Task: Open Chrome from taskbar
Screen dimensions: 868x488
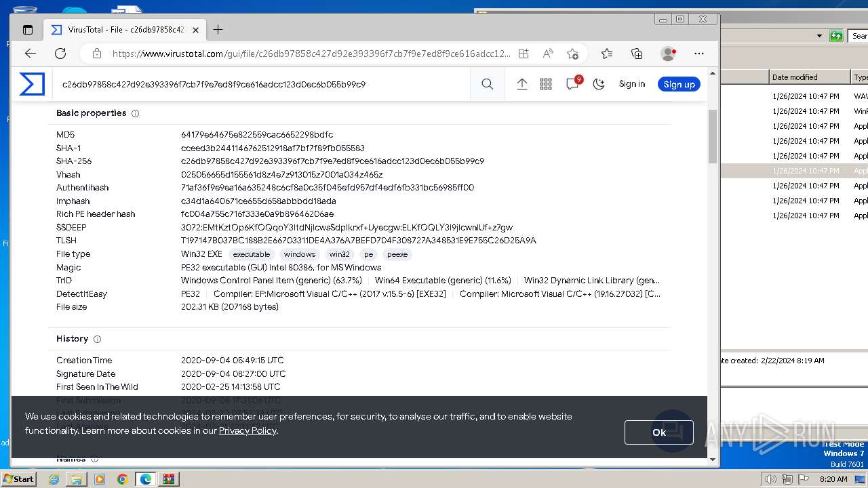Action: click(123, 479)
